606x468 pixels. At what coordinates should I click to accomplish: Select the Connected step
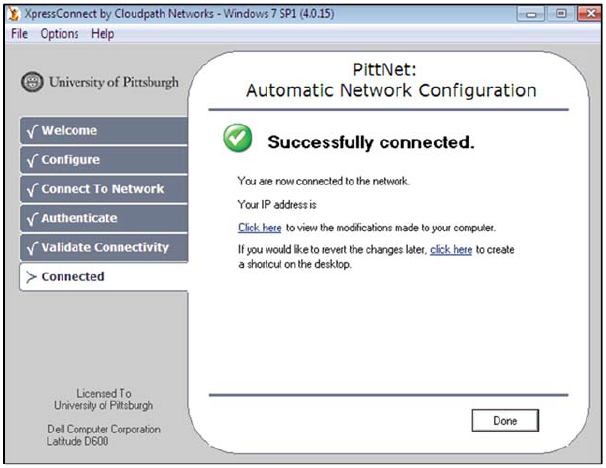click(104, 277)
